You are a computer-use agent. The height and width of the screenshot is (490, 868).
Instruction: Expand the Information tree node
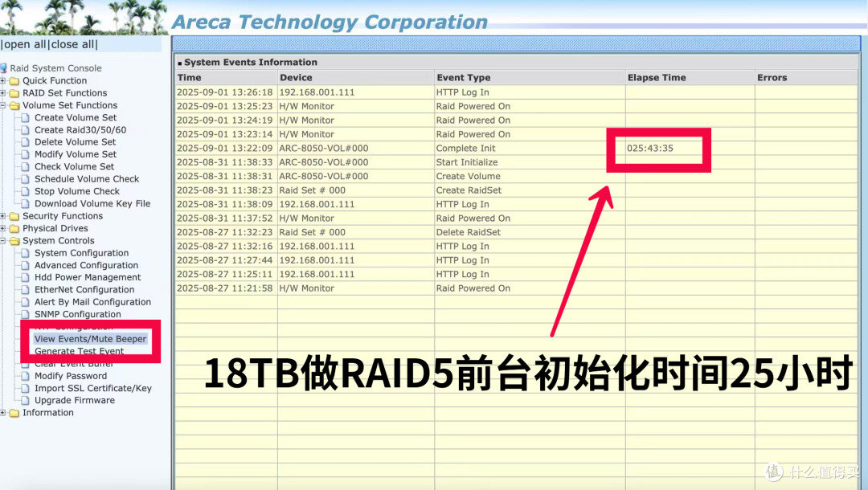point(2,413)
